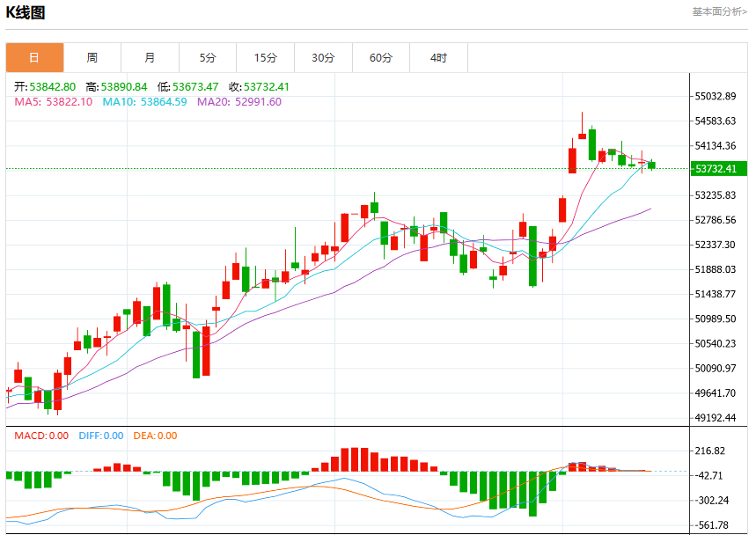
Task: Click the MA5 indicator label
Action: (53, 102)
